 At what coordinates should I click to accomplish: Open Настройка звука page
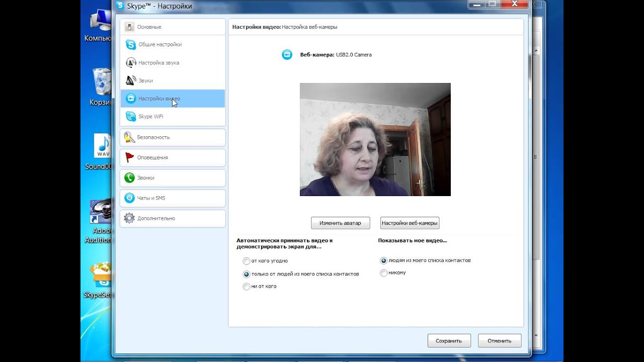[x=173, y=63]
